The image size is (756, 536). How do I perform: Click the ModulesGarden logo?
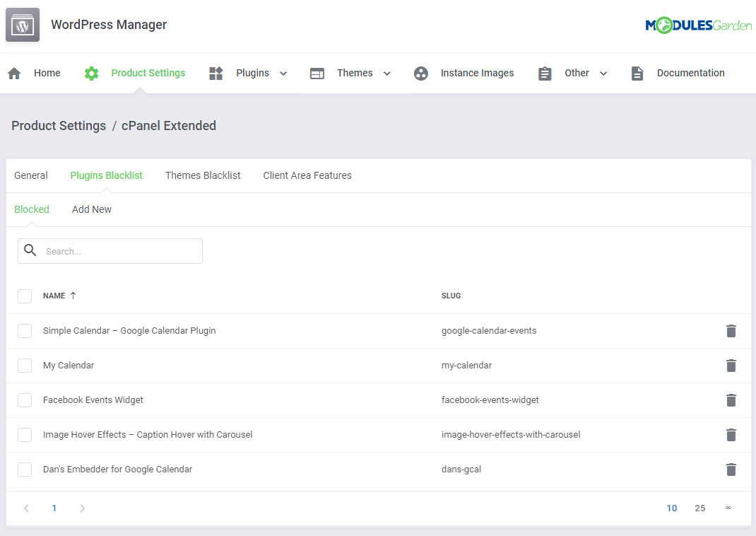(x=699, y=25)
